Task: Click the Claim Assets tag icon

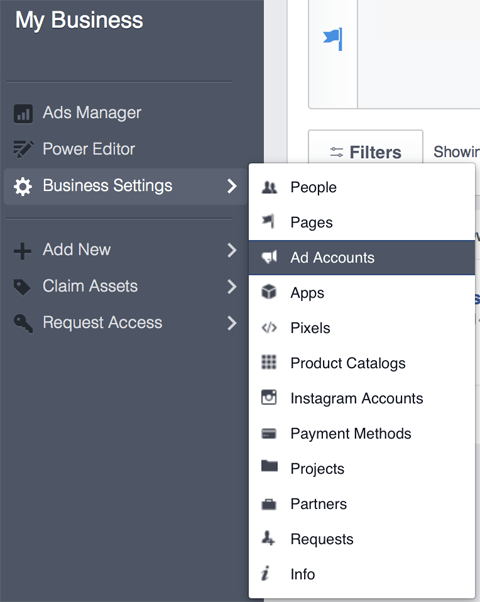Action: tap(22, 287)
